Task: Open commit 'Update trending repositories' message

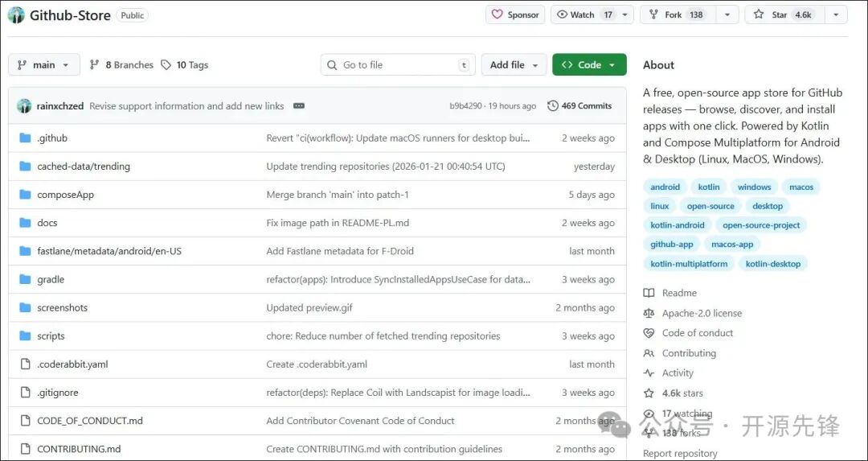Action: pos(385,167)
